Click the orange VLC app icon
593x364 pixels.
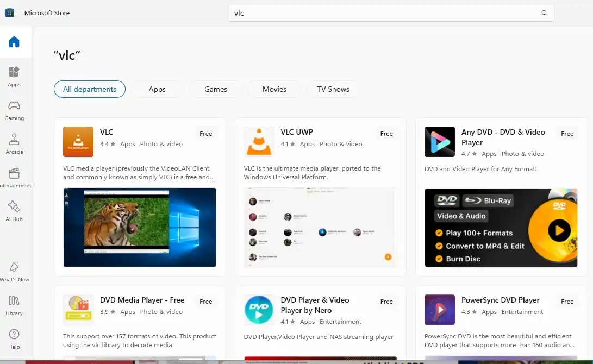click(x=78, y=142)
